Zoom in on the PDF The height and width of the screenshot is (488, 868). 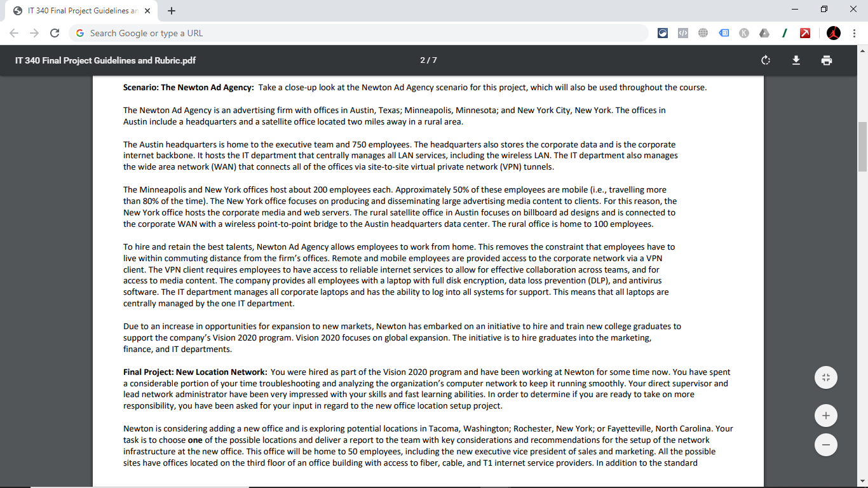pyautogui.click(x=825, y=415)
